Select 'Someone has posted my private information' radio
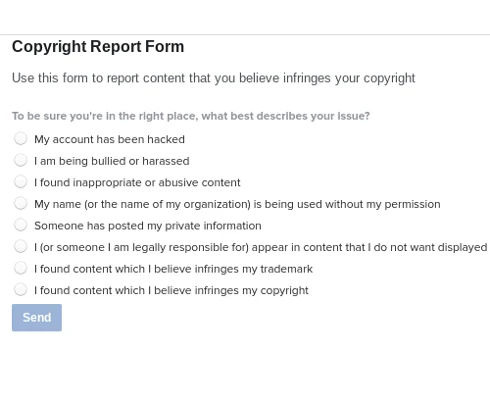Viewport: 490px width, 404px height. [x=20, y=225]
